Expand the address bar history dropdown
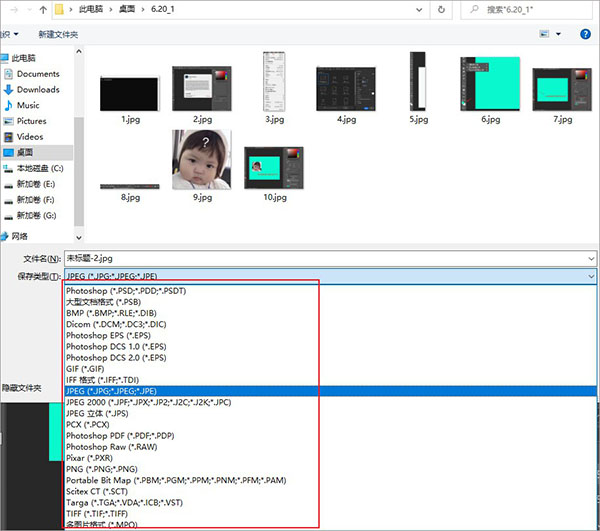The image size is (600, 531). coord(419,10)
